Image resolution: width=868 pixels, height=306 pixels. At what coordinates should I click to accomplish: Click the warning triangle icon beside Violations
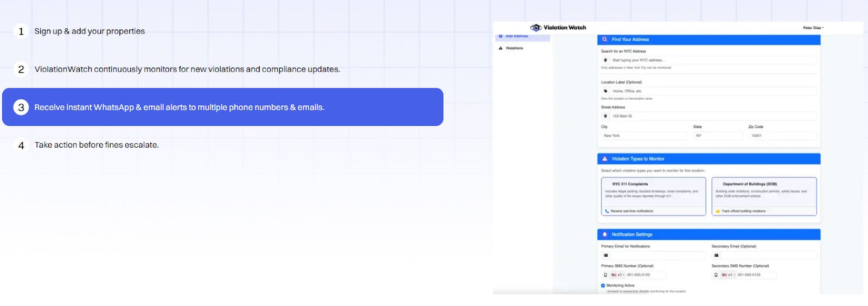[x=501, y=48]
